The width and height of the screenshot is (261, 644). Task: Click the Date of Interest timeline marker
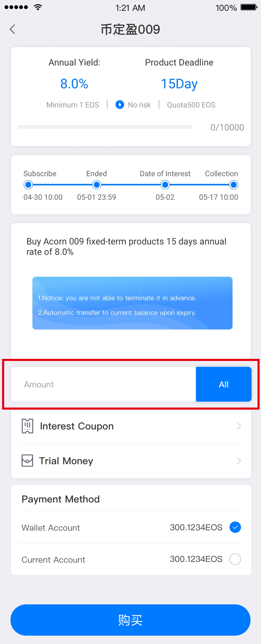click(x=166, y=185)
